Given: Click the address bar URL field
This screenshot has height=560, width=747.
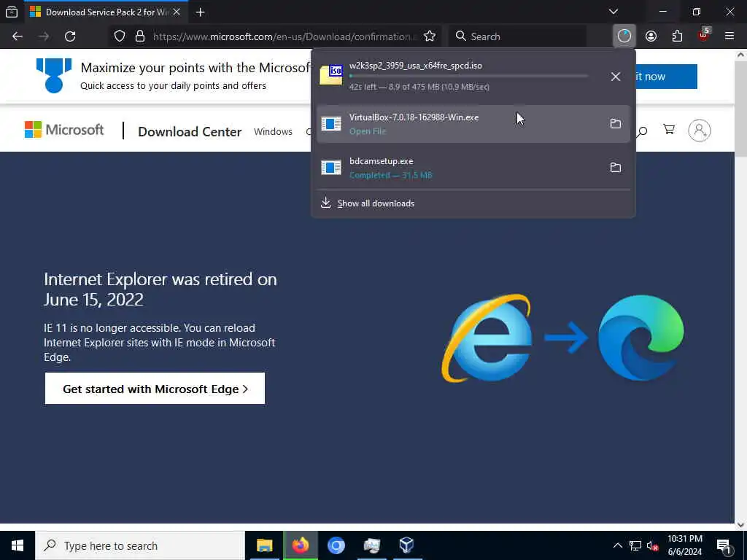Looking at the screenshot, I should [285, 36].
